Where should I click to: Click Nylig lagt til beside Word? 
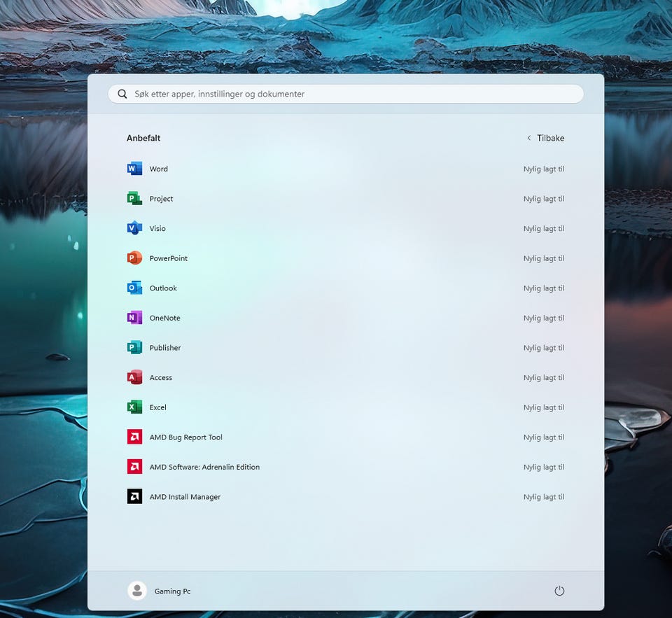(544, 169)
